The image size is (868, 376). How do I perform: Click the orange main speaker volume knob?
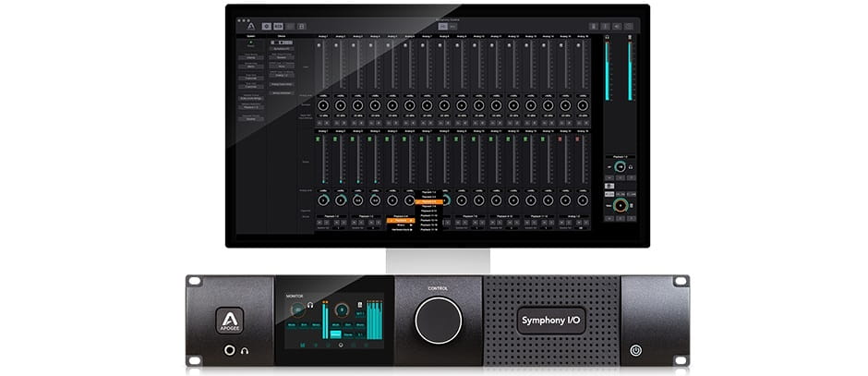coord(621,205)
